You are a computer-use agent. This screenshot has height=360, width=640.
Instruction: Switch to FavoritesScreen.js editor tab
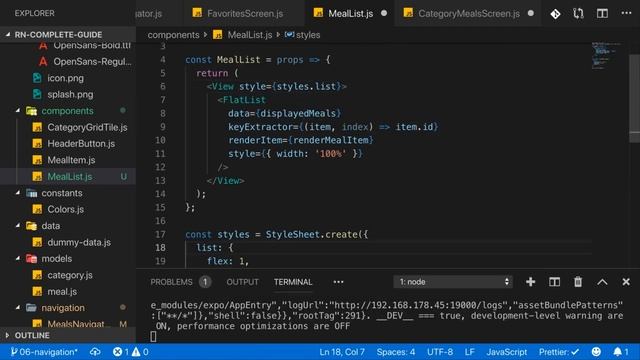click(x=245, y=13)
